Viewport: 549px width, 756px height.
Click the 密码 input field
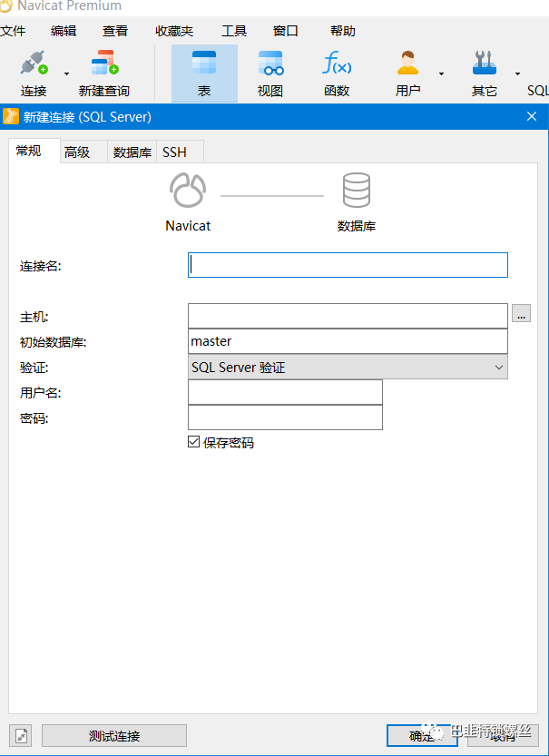[285, 417]
